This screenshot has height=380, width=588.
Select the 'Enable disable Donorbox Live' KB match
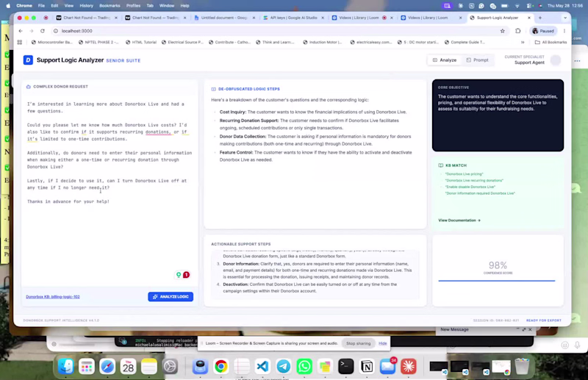470,187
